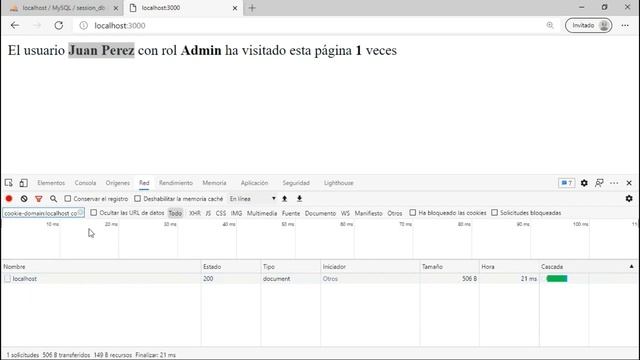Open network panel settings gear
Screen dimensions: 640x360
point(629,198)
